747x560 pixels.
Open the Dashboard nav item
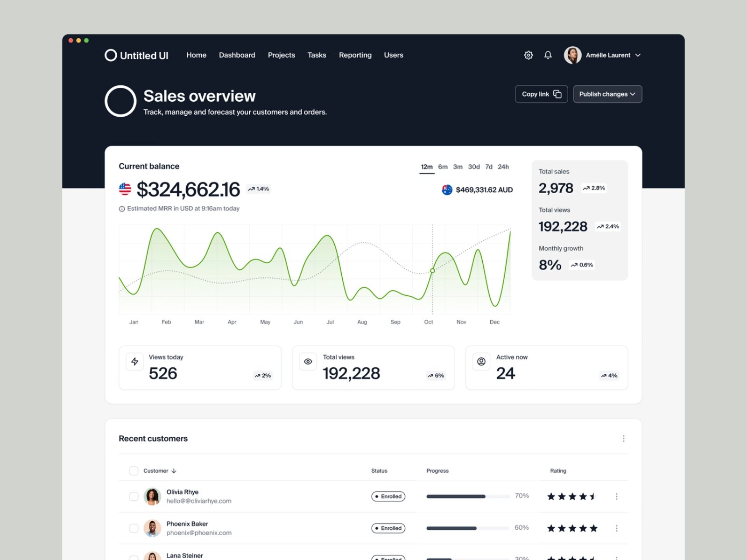pos(237,55)
